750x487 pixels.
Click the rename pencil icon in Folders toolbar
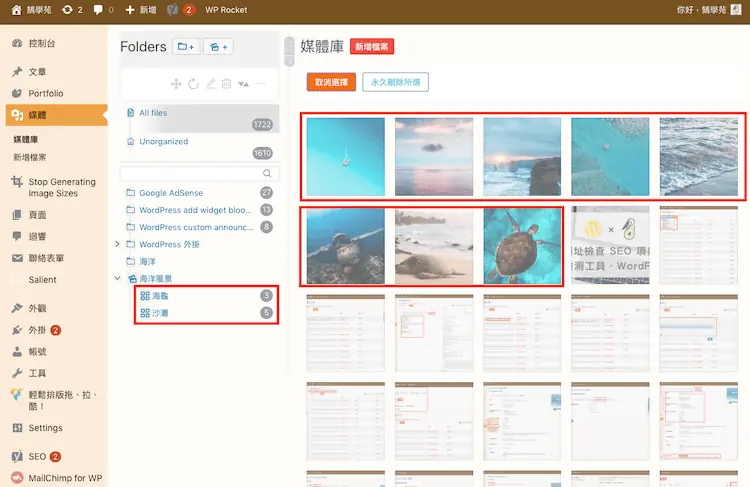click(210, 84)
